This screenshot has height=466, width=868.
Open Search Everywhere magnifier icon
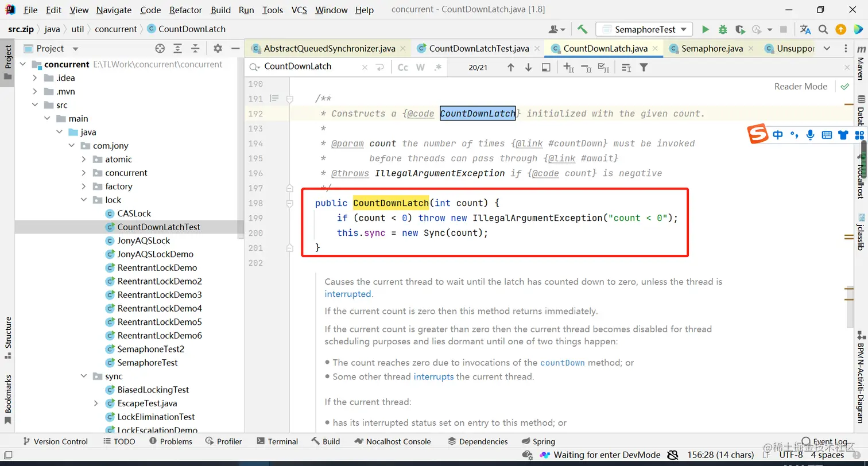pyautogui.click(x=823, y=29)
